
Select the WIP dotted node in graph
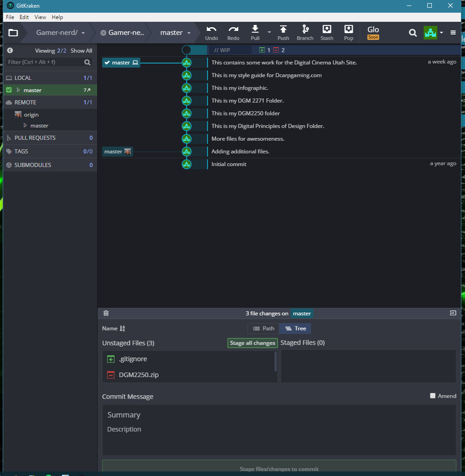click(187, 50)
